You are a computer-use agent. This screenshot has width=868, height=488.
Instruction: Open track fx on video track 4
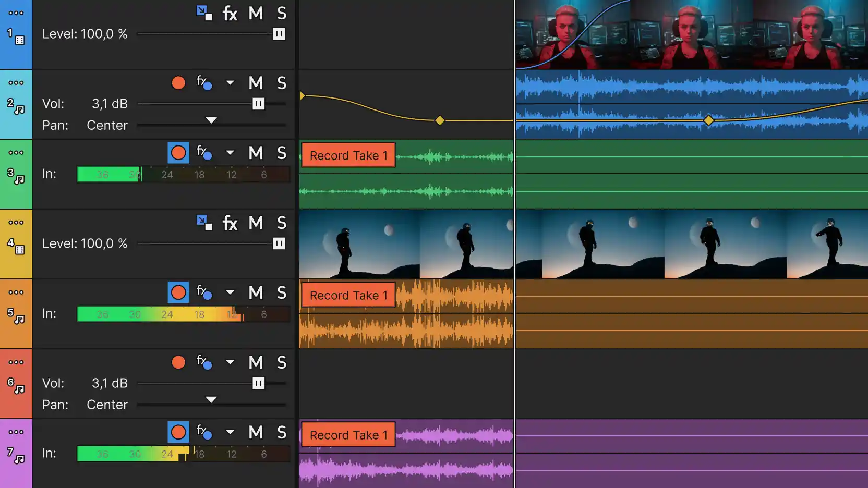230,223
